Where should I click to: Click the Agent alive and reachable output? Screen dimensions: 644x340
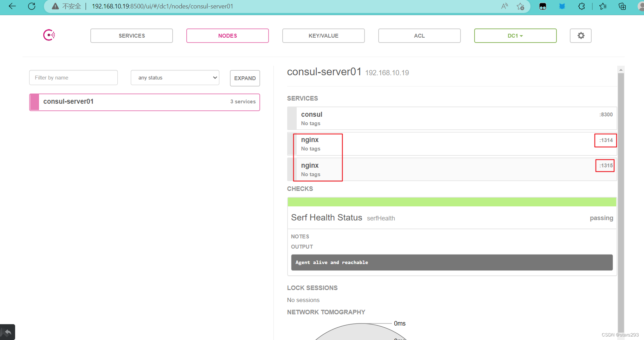click(452, 262)
